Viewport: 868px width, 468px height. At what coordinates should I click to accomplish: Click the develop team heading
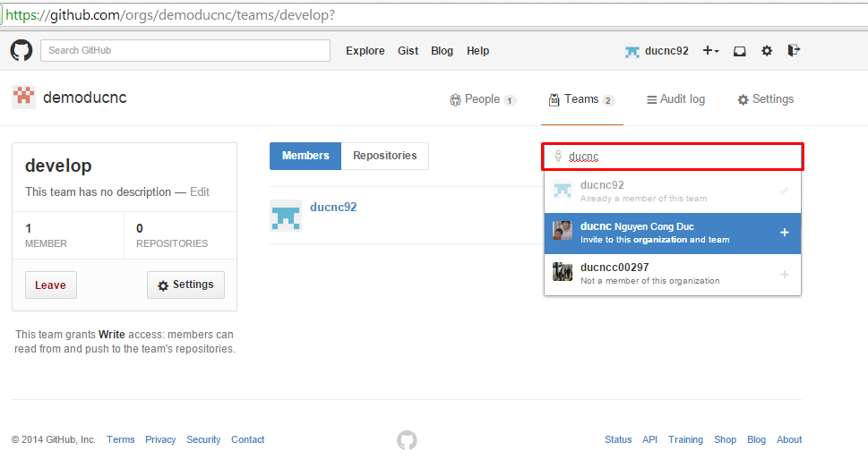click(58, 166)
